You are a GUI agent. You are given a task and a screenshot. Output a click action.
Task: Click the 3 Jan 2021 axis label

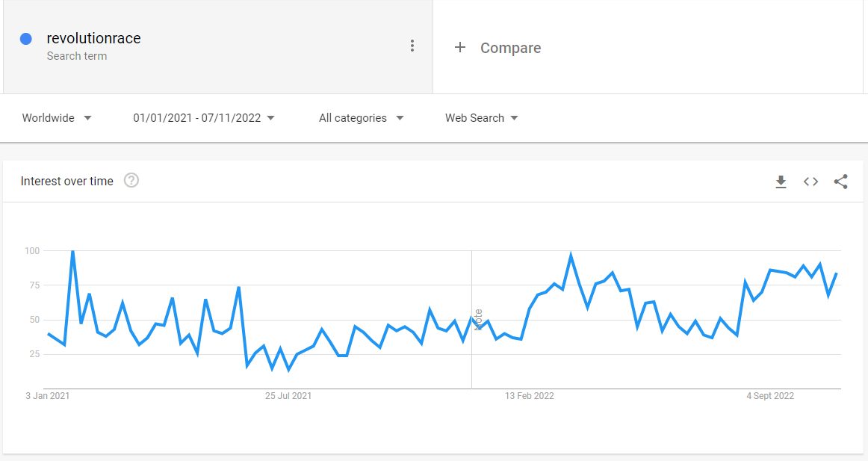[47, 396]
